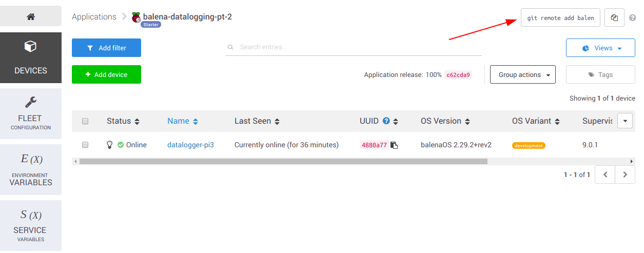Open the column selector dropdown arrow
644x253 pixels.
pos(625,121)
